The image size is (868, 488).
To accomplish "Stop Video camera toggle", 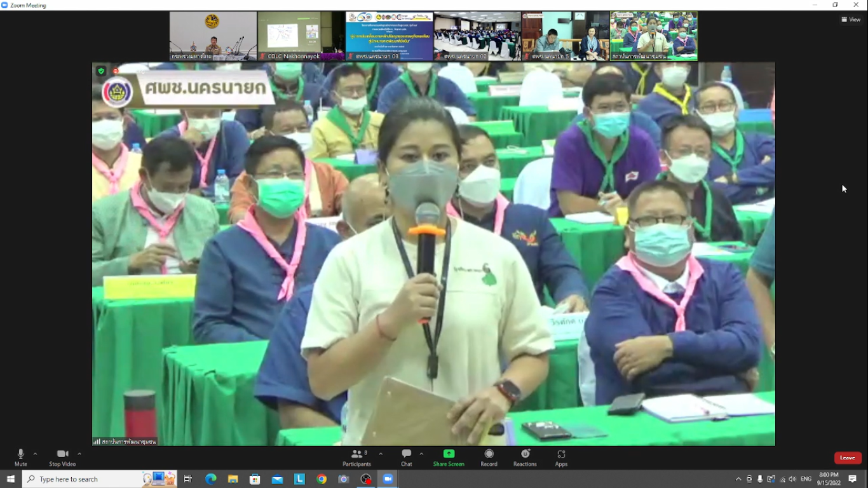I will pos(62,457).
